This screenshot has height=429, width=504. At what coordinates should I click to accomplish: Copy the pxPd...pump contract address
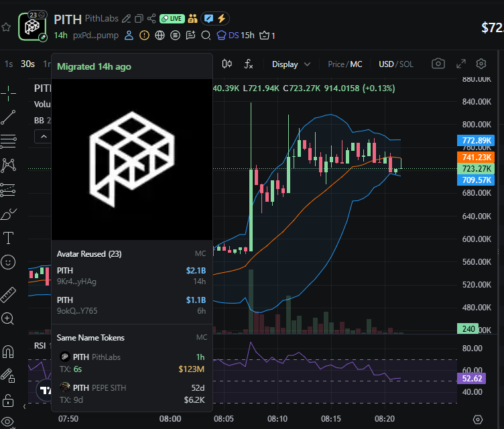pyautogui.click(x=95, y=36)
